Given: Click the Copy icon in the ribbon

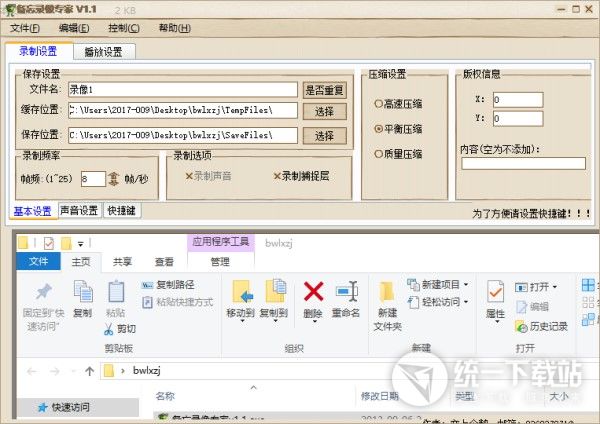Looking at the screenshot, I should (x=82, y=292).
